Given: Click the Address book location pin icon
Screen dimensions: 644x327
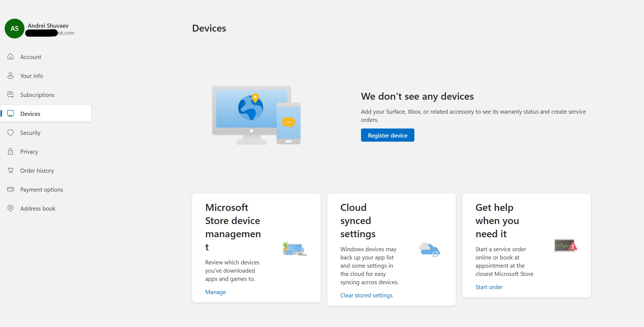Looking at the screenshot, I should point(10,208).
